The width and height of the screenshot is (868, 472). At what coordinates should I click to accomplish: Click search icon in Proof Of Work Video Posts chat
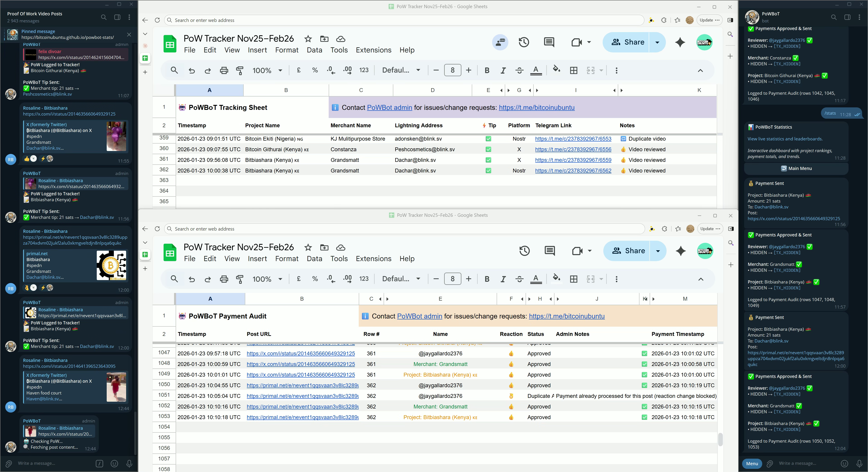(x=104, y=17)
